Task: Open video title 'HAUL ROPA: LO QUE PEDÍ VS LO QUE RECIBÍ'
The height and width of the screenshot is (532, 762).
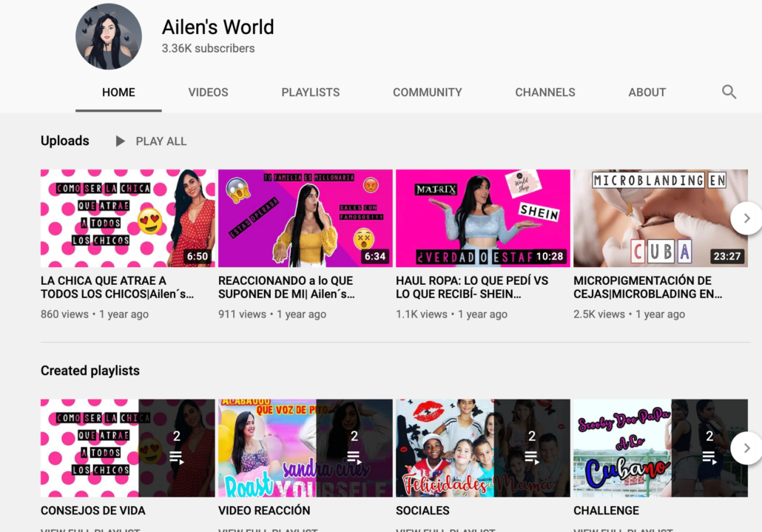Action: coord(472,287)
